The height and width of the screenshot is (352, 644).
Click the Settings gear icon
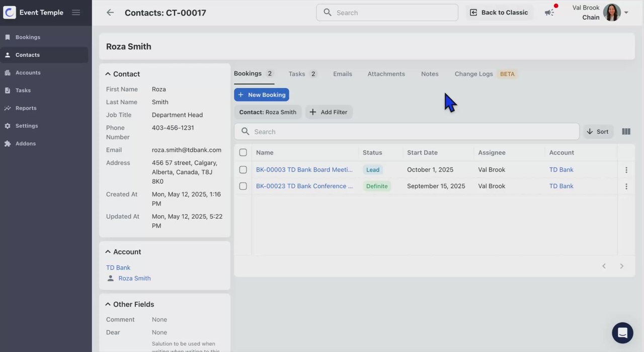[8, 126]
